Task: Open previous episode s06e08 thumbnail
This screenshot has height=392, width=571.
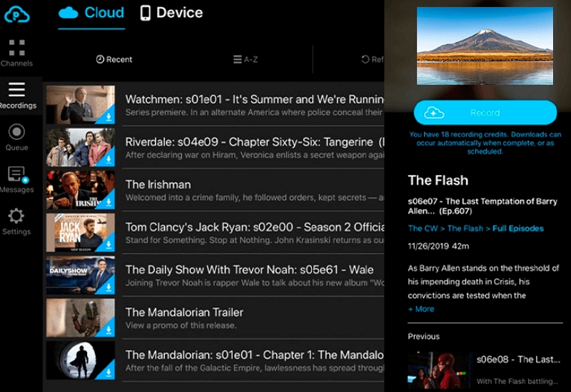Action: click(439, 371)
